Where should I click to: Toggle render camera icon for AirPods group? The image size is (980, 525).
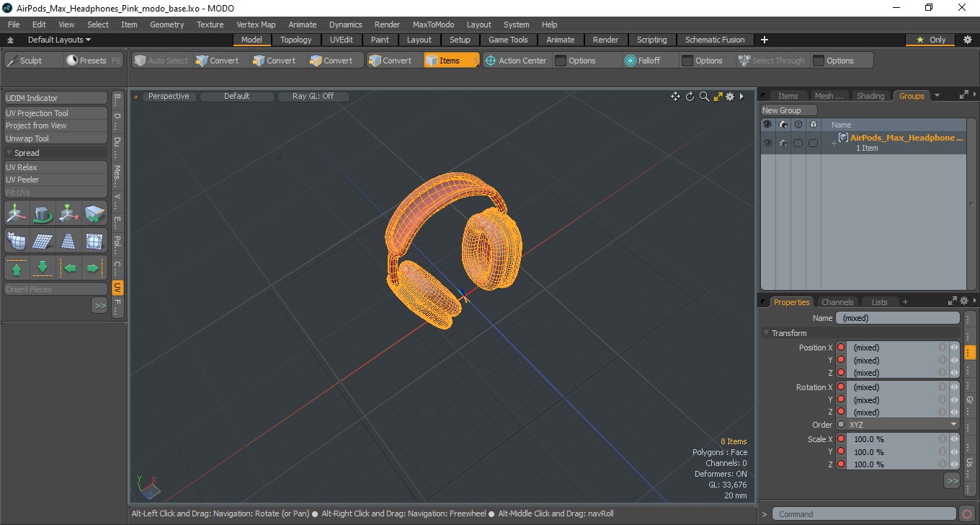click(x=783, y=143)
